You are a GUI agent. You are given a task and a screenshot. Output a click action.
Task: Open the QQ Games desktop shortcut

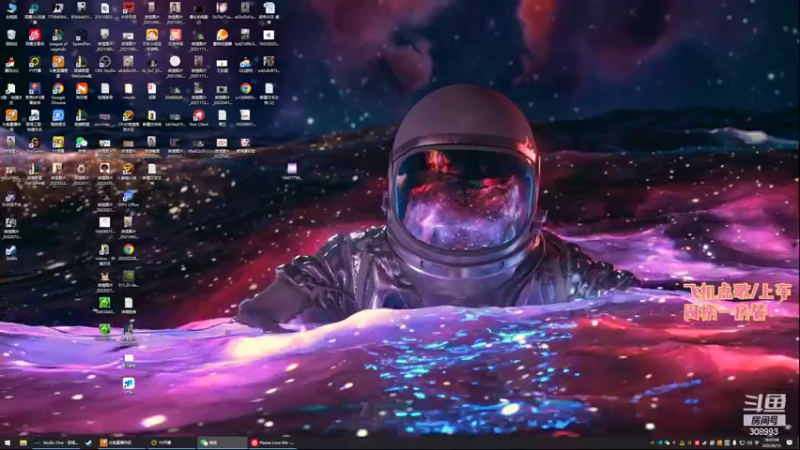[245, 64]
